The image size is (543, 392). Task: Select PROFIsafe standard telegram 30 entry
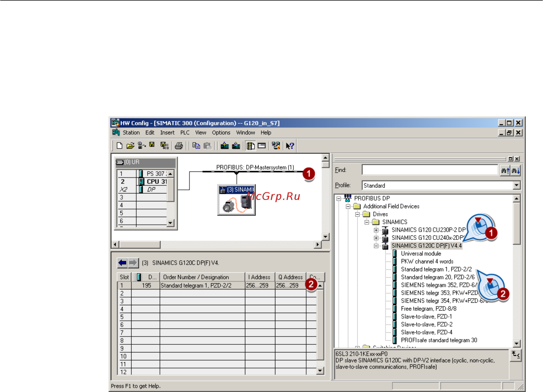(439, 340)
